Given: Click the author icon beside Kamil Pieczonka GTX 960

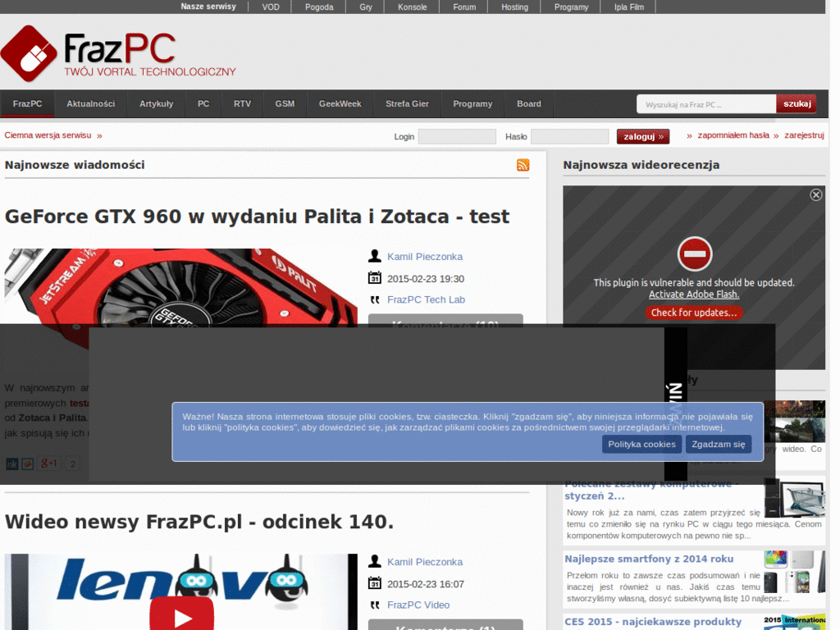Looking at the screenshot, I should (374, 256).
